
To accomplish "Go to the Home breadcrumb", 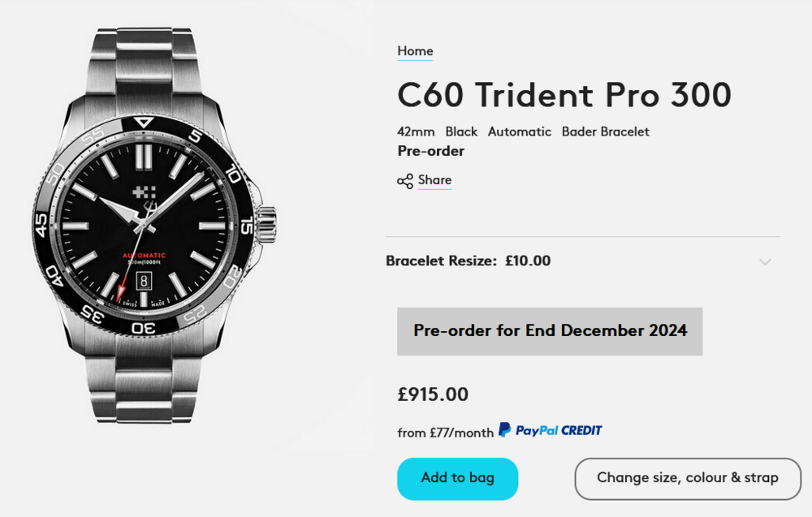I will (415, 51).
